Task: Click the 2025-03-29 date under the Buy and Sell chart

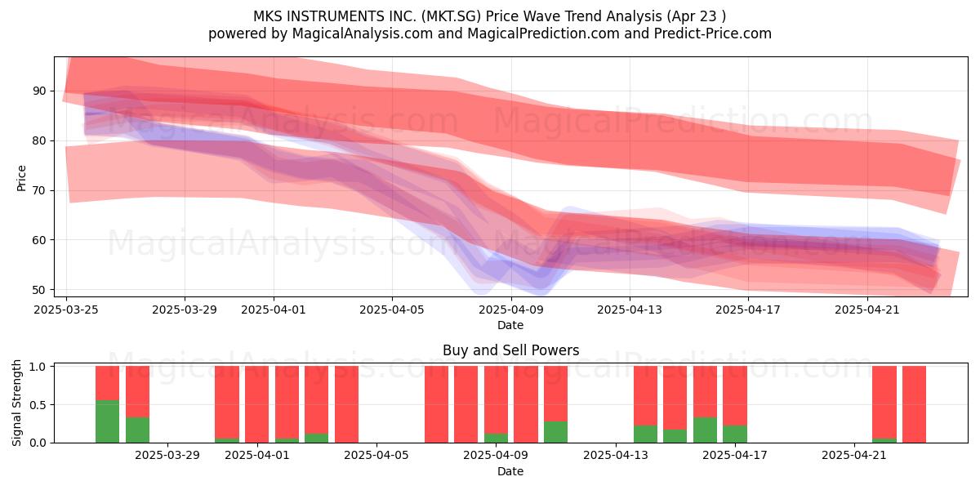Action: click(x=167, y=456)
